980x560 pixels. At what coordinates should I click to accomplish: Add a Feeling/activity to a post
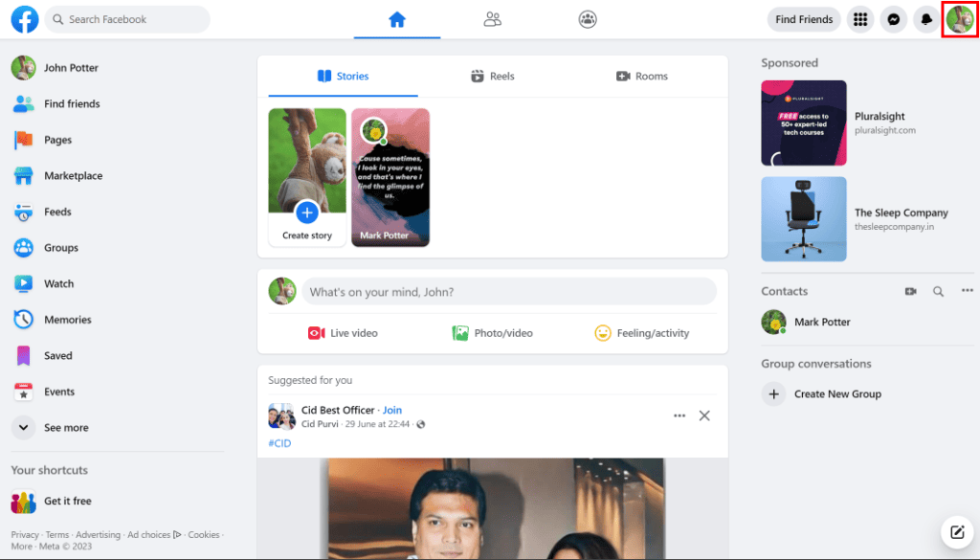(642, 333)
